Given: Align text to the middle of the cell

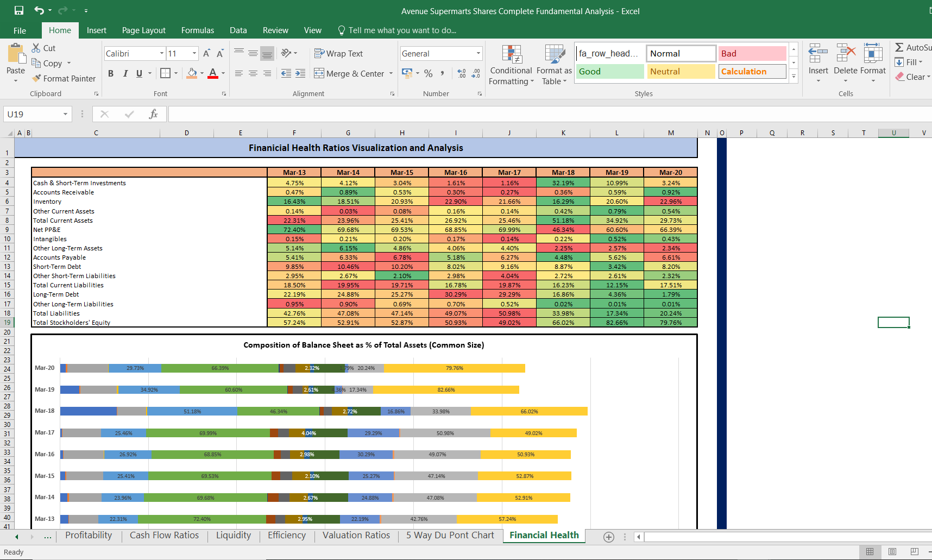Looking at the screenshot, I should pos(253,53).
